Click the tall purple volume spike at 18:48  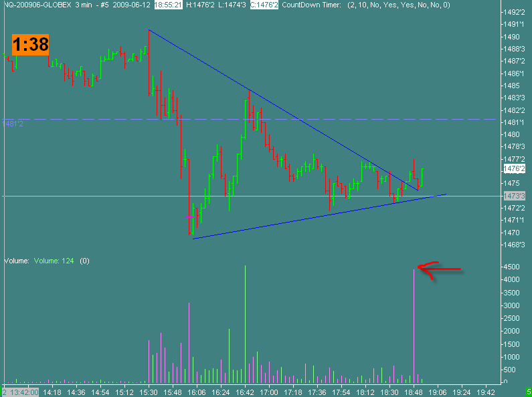[x=414, y=326]
